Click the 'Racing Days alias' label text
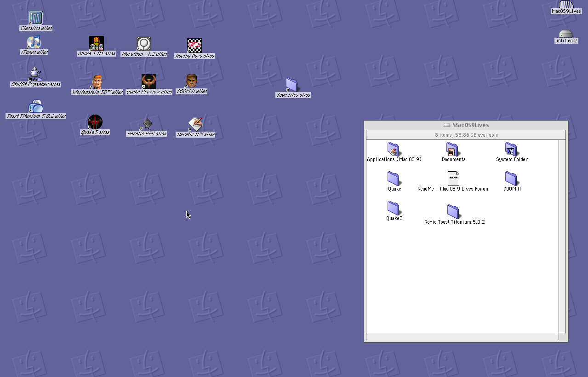Image resolution: width=588 pixels, height=377 pixels. 195,56
